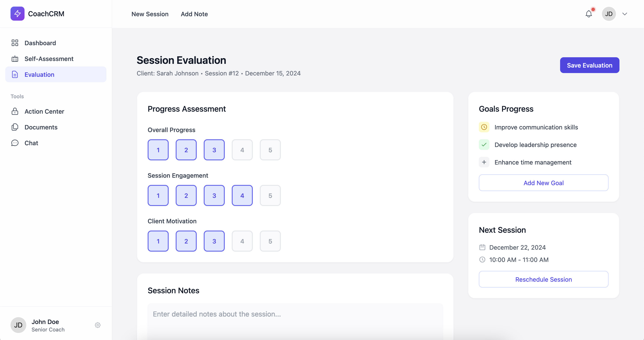Toggle Client Motivation rating to 4
This screenshot has height=340, width=644.
point(242,241)
